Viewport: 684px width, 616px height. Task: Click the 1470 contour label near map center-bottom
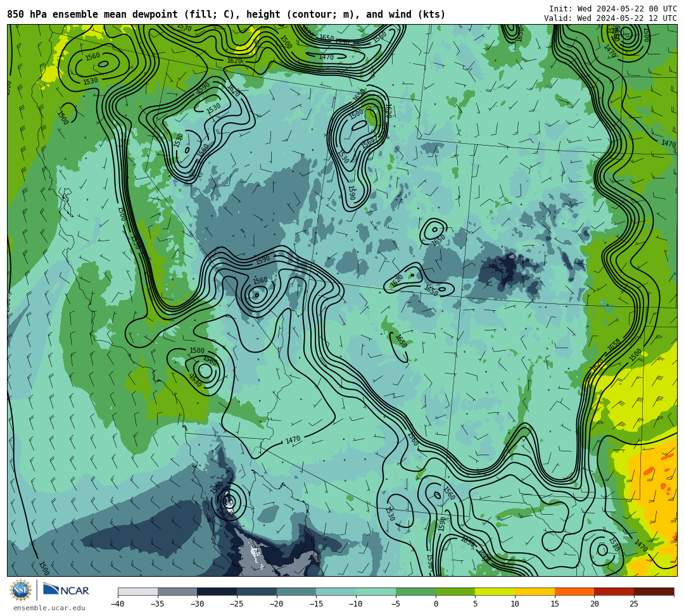pyautogui.click(x=293, y=440)
